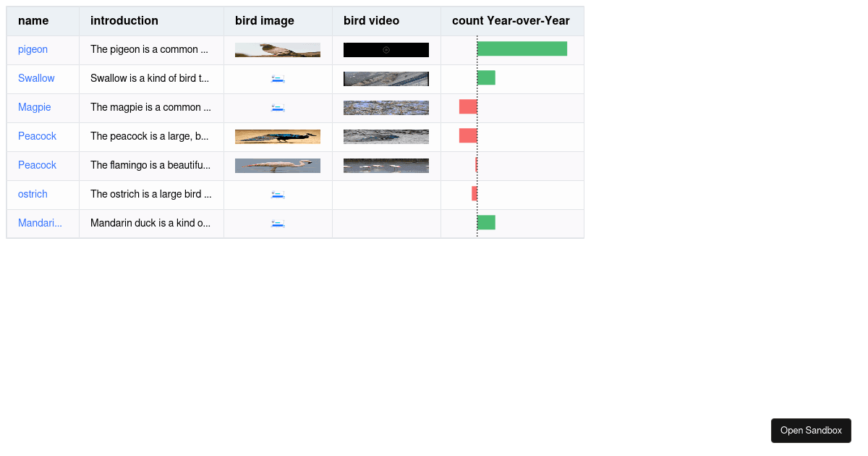Open the broken image icon in Swallow row

click(x=278, y=79)
